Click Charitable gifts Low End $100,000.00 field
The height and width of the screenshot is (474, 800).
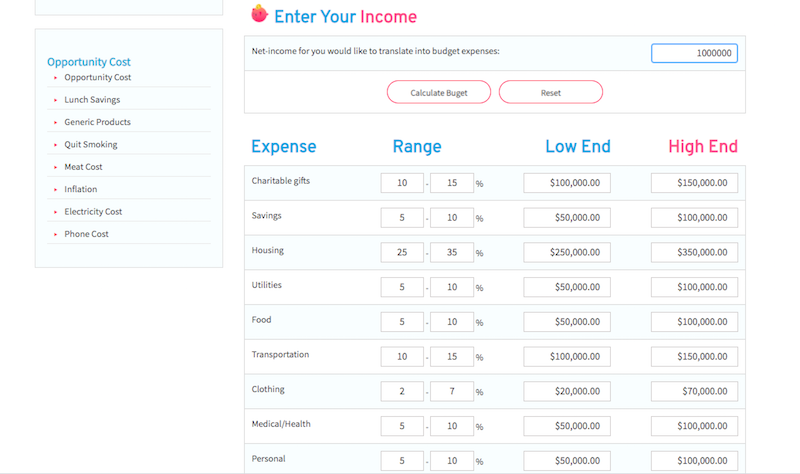pos(567,183)
